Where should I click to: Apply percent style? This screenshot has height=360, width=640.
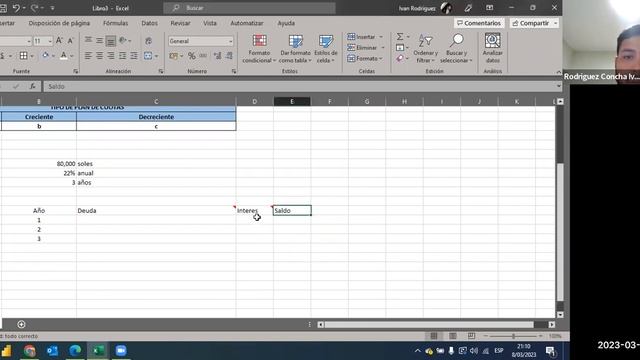[x=191, y=56]
